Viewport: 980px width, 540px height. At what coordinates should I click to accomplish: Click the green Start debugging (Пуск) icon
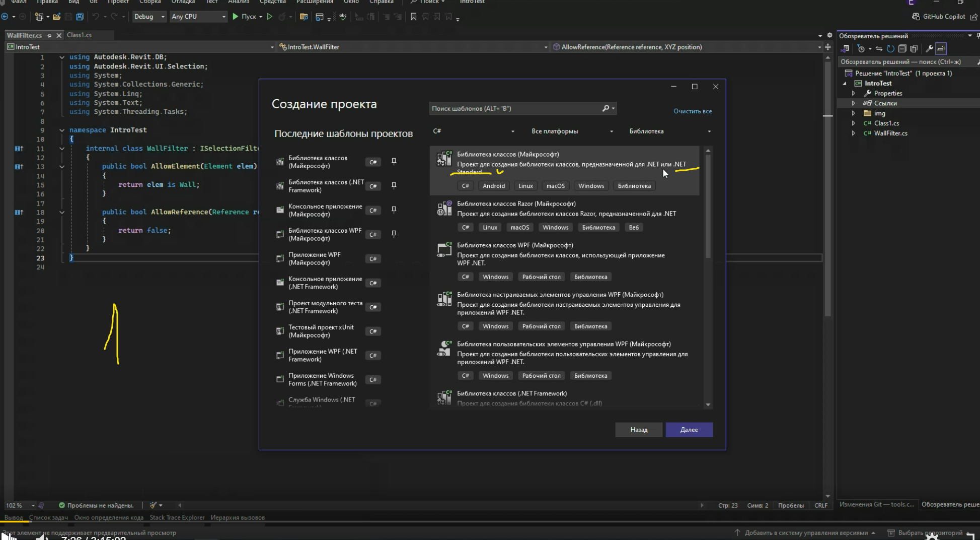point(235,17)
